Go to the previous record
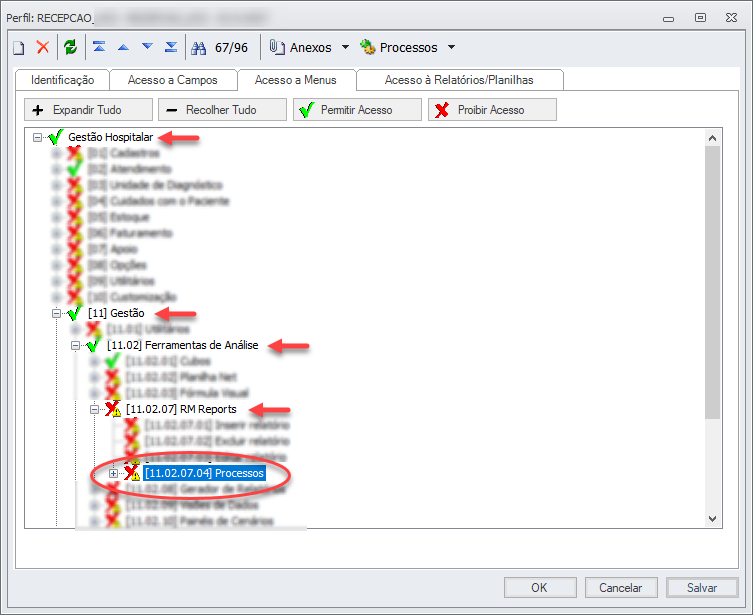Image resolution: width=753 pixels, height=615 pixels. pyautogui.click(x=123, y=47)
